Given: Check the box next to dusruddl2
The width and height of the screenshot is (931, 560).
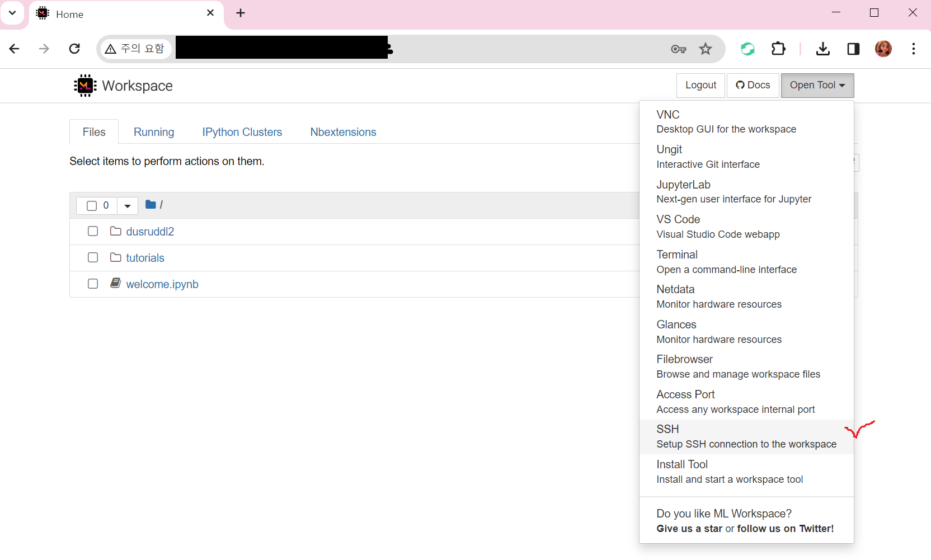Looking at the screenshot, I should tap(93, 231).
